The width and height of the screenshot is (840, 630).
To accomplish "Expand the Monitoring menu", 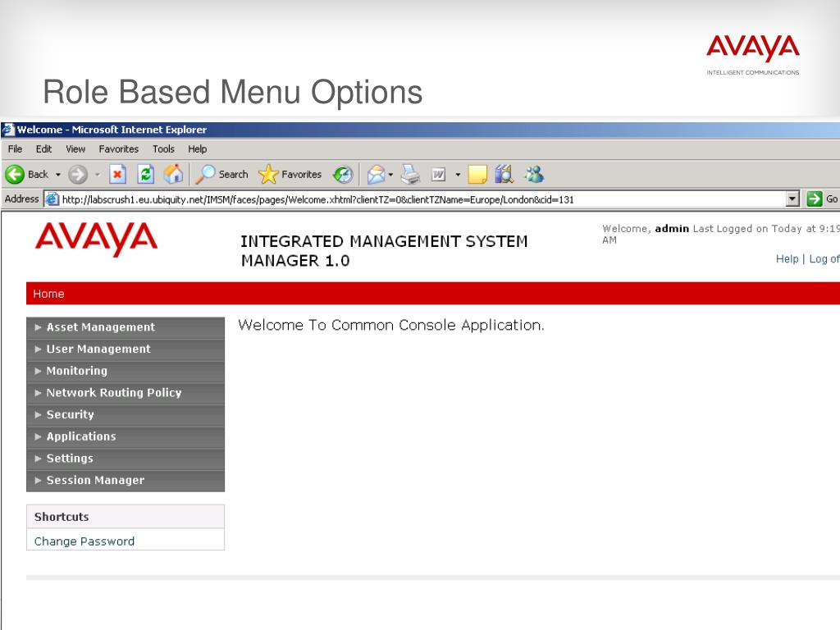I will pos(126,372).
